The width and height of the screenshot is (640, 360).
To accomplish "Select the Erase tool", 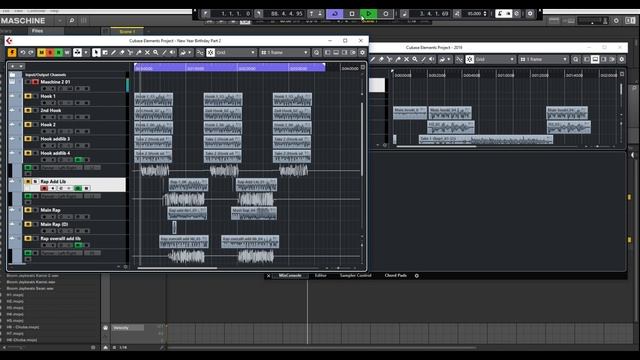I will (x=122, y=53).
